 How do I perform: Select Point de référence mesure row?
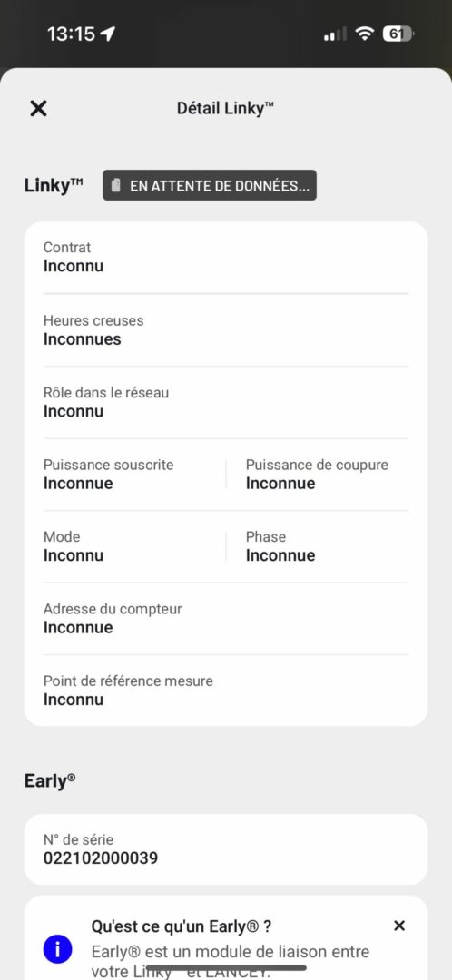226,691
